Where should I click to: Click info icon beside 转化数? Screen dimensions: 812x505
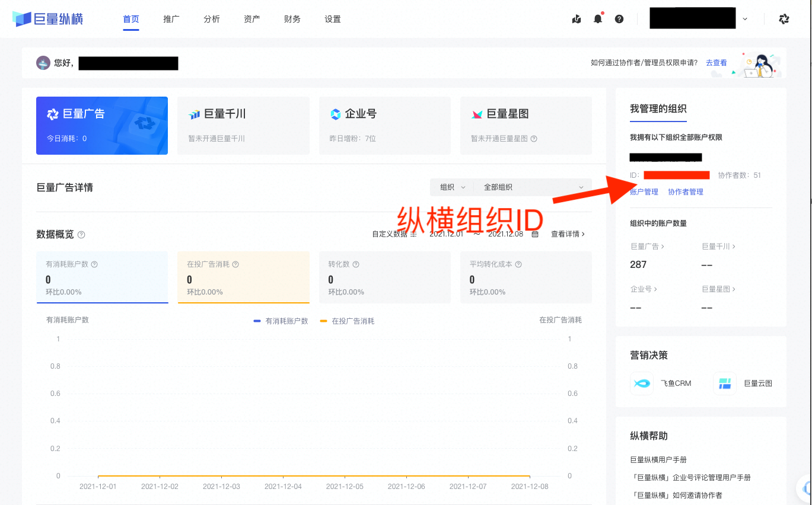pos(355,264)
